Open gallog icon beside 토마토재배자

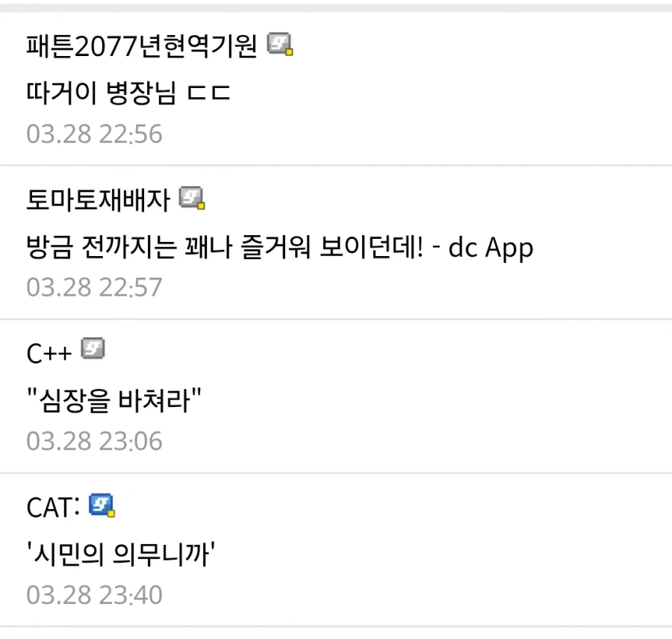click(196, 199)
